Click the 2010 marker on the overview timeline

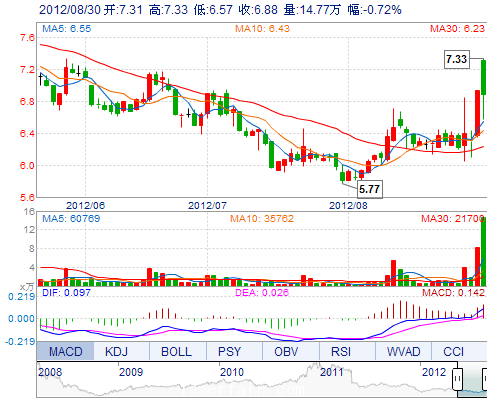[232, 372]
